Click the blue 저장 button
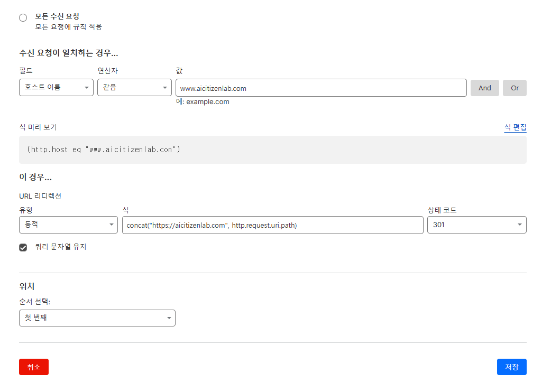The image size is (551, 392). pyautogui.click(x=512, y=367)
